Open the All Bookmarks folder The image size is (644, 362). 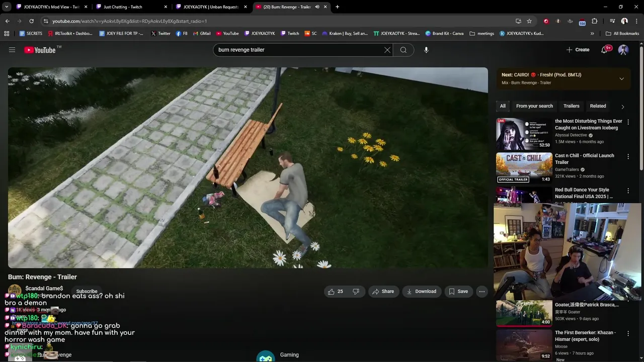point(622,34)
